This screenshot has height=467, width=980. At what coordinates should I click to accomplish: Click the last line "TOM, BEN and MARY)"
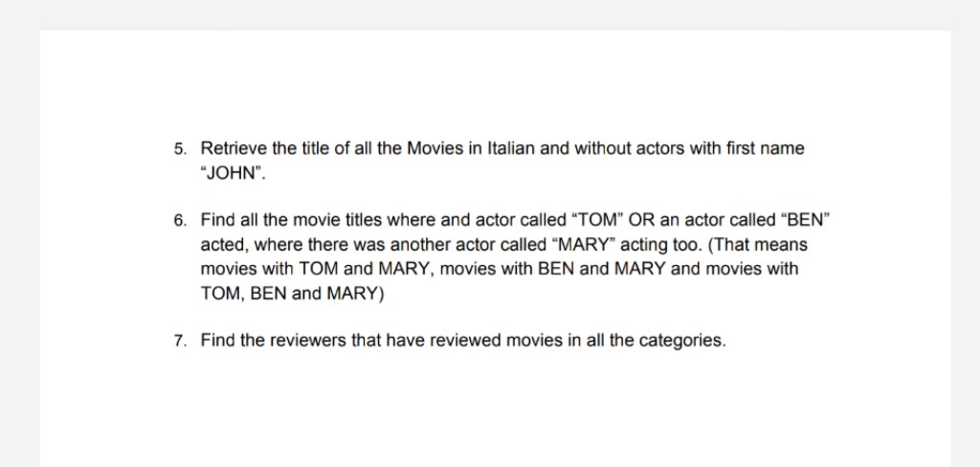coord(293,293)
